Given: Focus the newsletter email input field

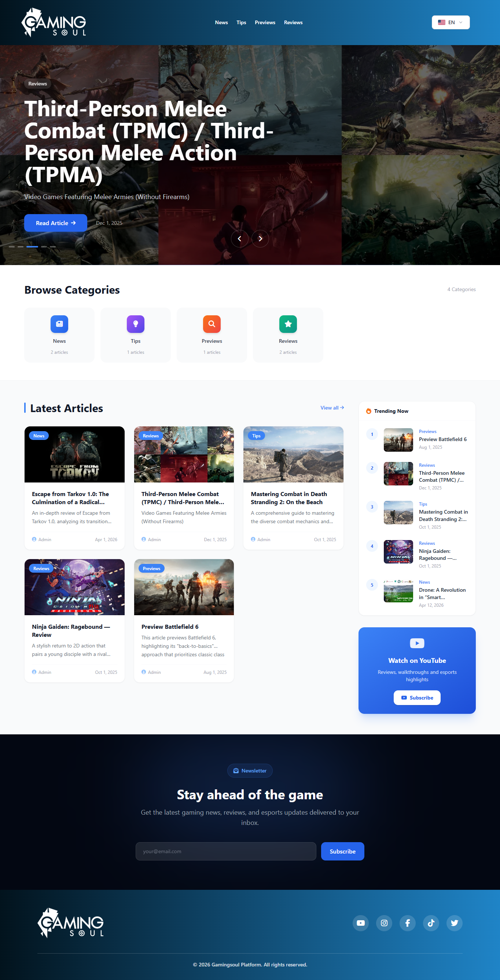Looking at the screenshot, I should (x=226, y=851).
